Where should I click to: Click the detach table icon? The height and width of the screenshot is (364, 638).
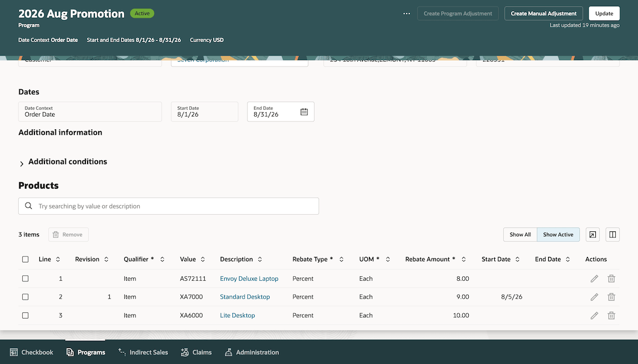coord(593,235)
